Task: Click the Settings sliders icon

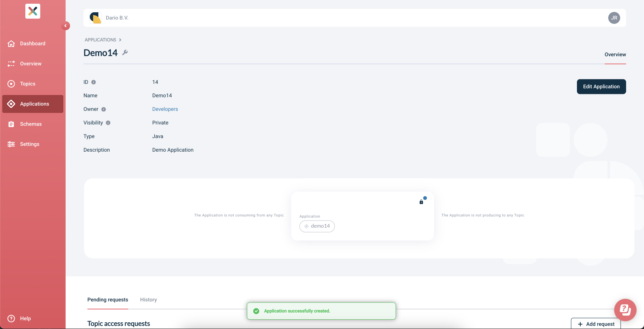Action: tap(11, 144)
